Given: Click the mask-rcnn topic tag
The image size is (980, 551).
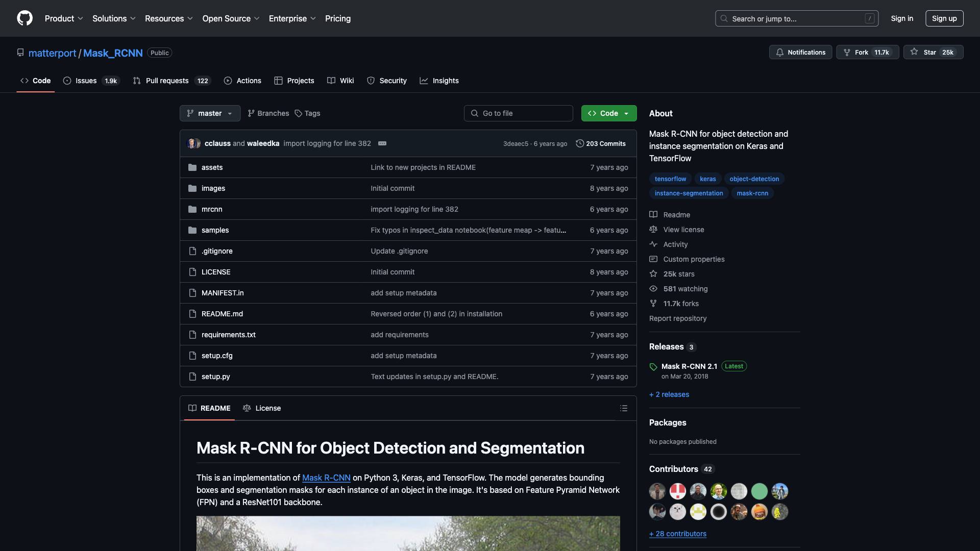Looking at the screenshot, I should (x=752, y=193).
